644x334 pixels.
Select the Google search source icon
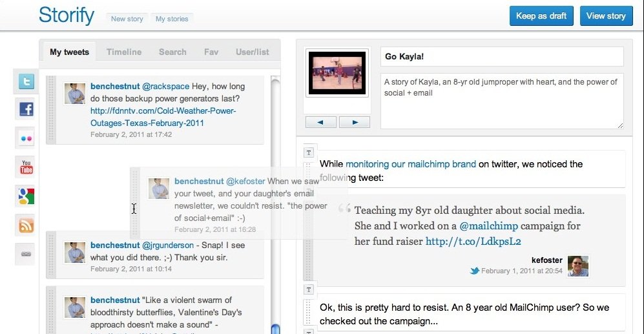[26, 196]
